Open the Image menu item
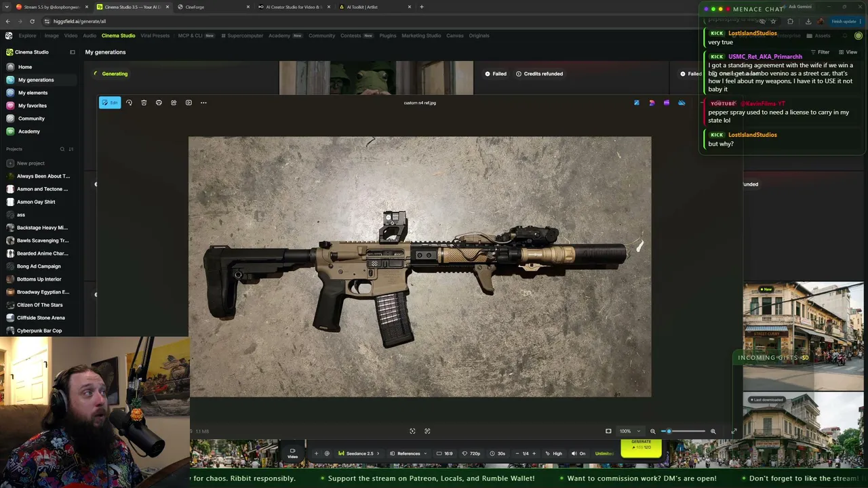 pos(52,35)
